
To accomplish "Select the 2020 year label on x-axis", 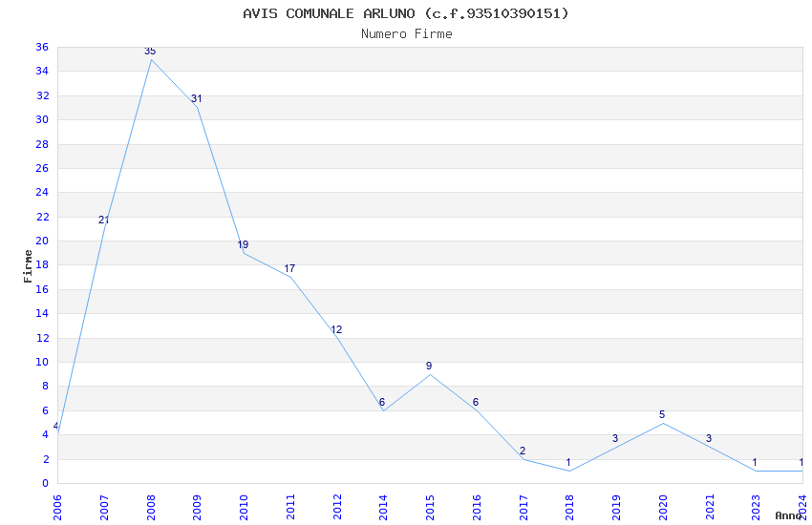I will (663, 507).
